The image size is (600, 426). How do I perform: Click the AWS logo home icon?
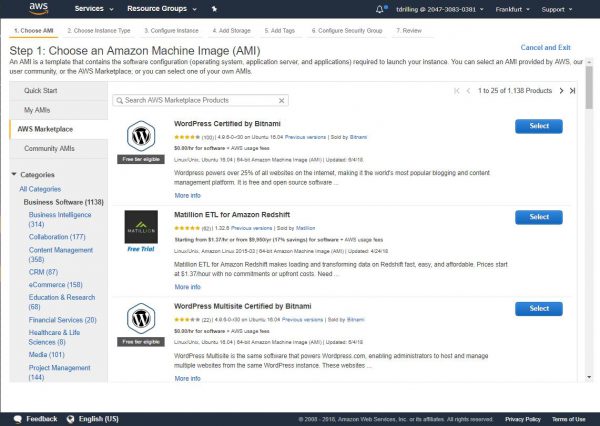click(39, 8)
